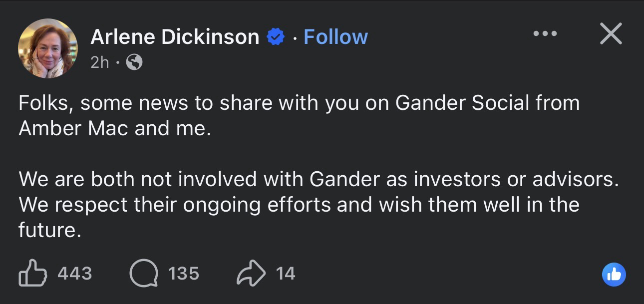Screen dimensions: 644x304
Task: Like the post with thumbs-up icon
Action: (32, 273)
